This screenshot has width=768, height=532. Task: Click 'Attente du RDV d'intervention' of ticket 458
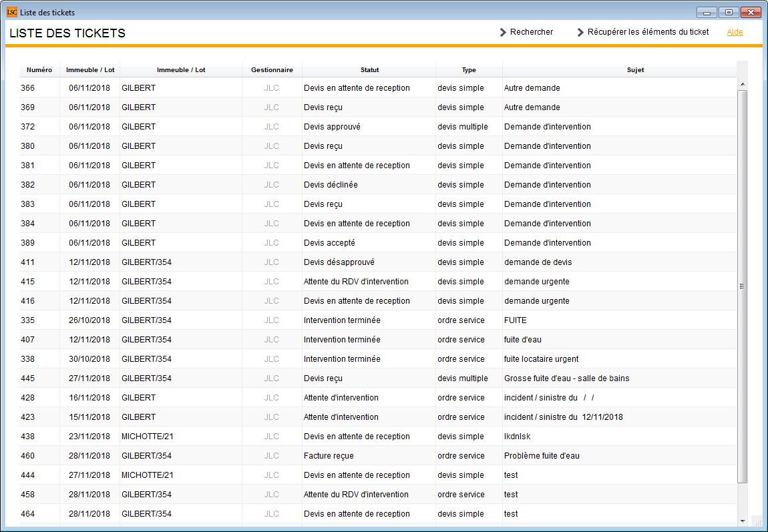pos(356,495)
